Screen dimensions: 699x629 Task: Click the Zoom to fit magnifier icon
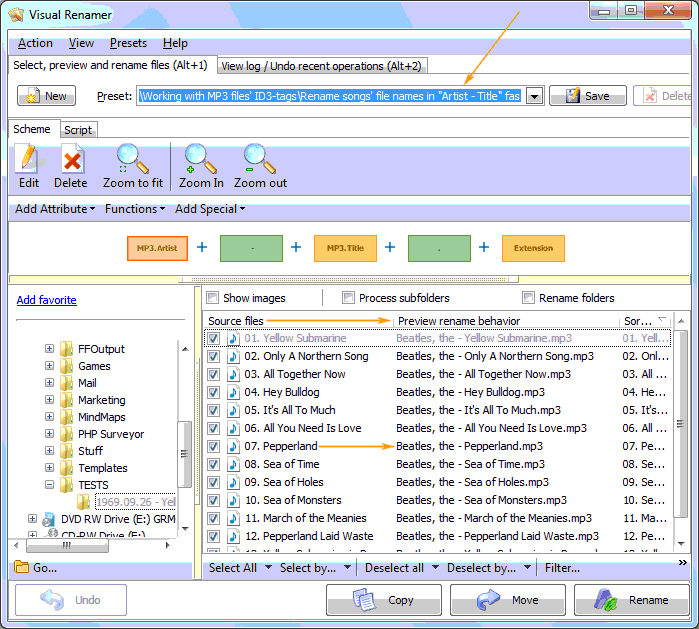pyautogui.click(x=133, y=159)
